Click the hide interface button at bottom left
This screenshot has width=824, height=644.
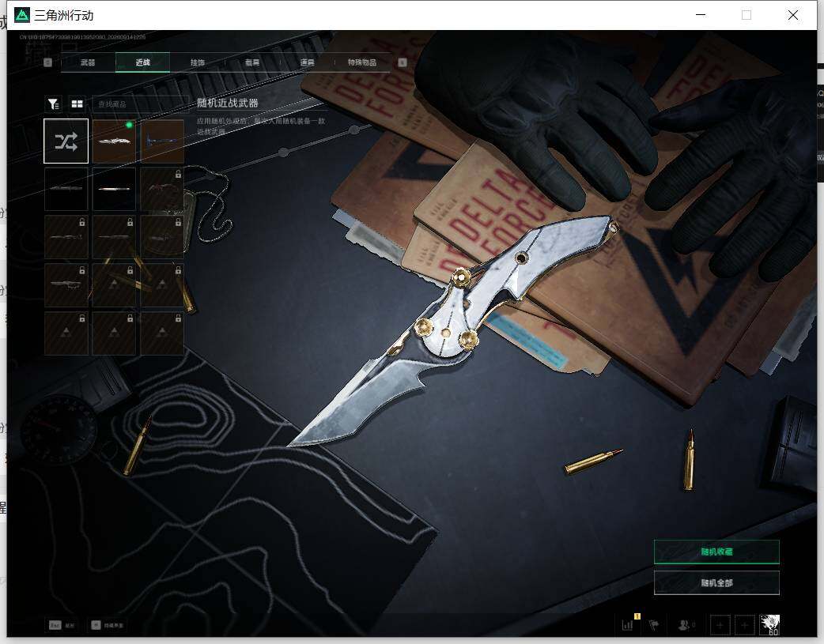click(108, 625)
